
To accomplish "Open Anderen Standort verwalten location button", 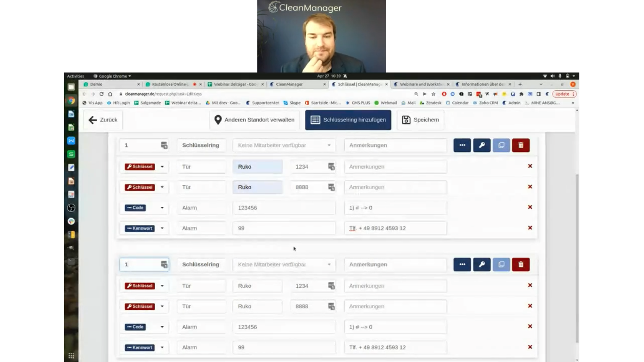I will pos(254,120).
